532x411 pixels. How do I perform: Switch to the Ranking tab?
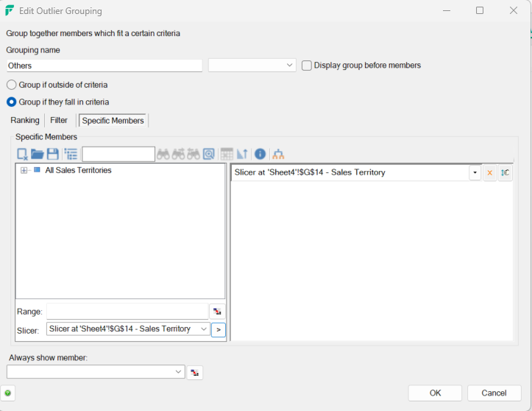click(x=25, y=120)
